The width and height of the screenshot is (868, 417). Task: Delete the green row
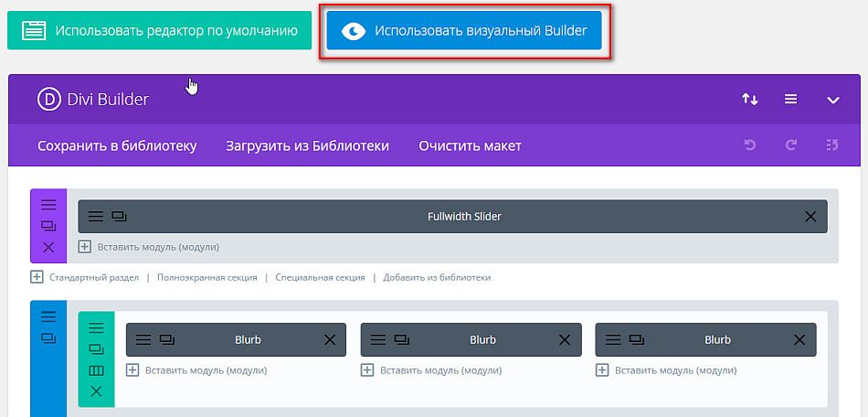[x=96, y=391]
